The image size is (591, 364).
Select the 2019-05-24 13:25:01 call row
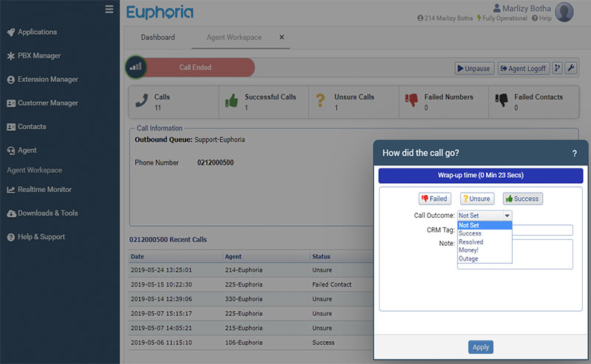[x=250, y=270]
